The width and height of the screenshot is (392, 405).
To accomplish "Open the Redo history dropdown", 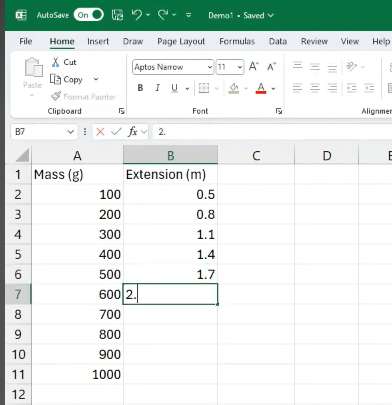I will click(174, 15).
